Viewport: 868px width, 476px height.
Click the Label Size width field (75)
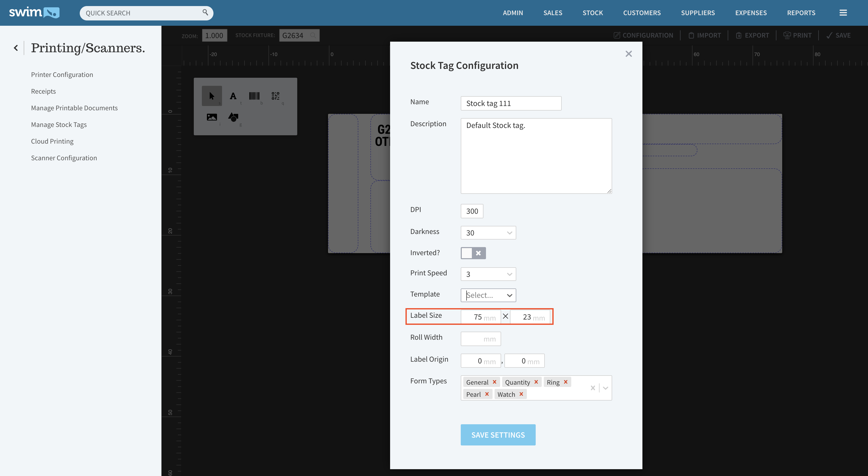coord(480,317)
